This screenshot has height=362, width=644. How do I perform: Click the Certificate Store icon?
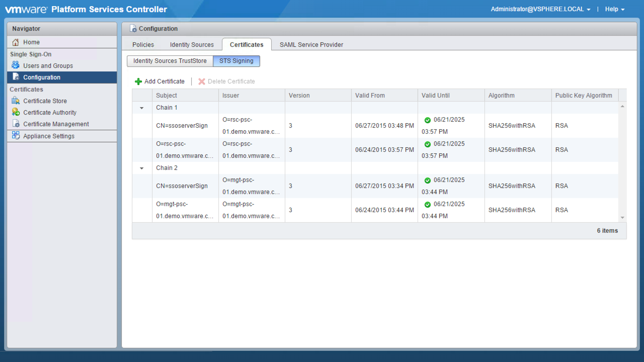pos(16,101)
